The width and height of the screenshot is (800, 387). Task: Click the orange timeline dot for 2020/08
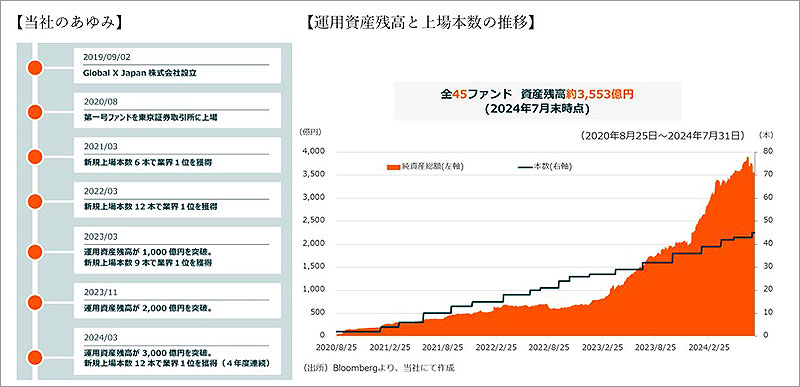click(x=35, y=111)
